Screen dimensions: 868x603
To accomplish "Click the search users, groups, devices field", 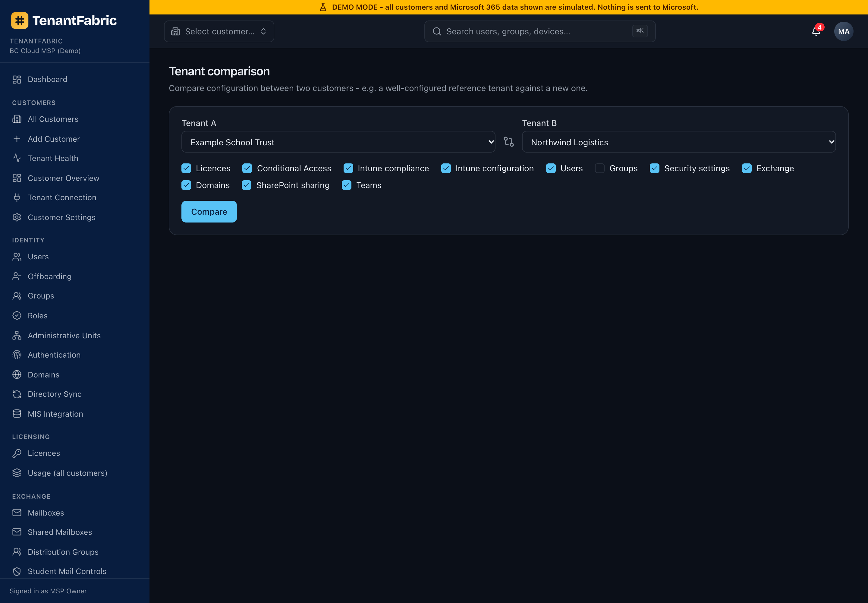I will (539, 31).
